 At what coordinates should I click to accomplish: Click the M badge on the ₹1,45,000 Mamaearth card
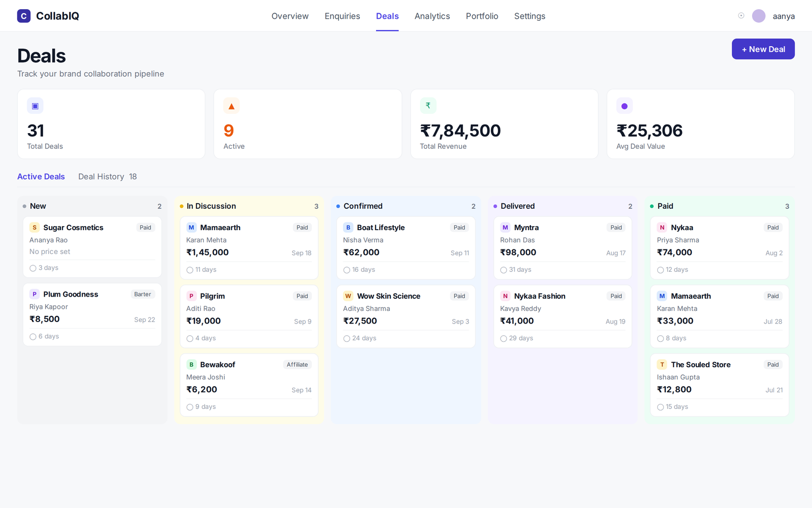coord(191,228)
